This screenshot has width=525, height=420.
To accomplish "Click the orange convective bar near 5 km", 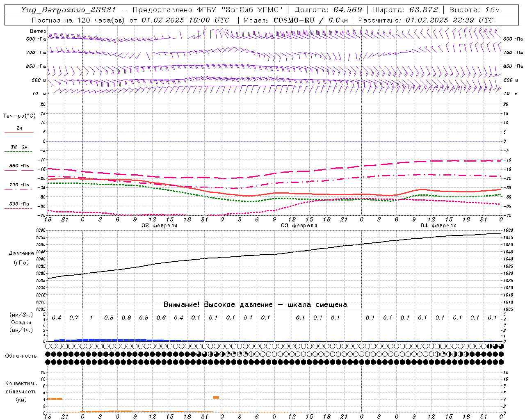I will tap(216, 397).
